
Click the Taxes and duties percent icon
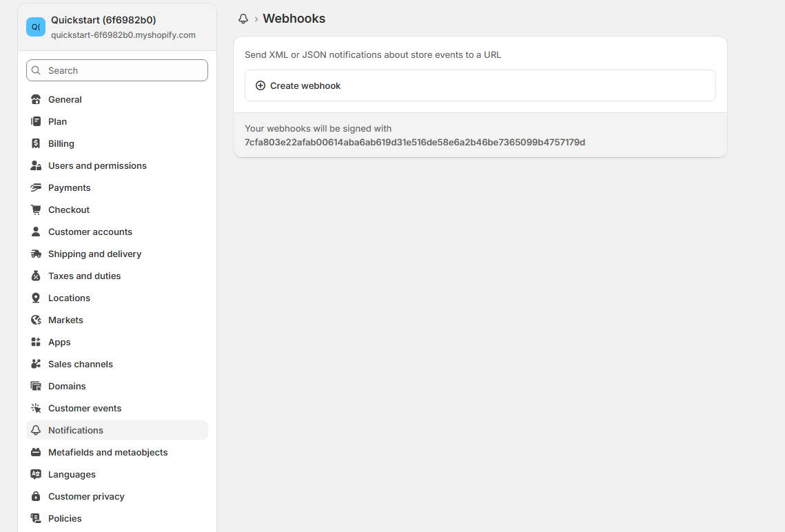[36, 276]
